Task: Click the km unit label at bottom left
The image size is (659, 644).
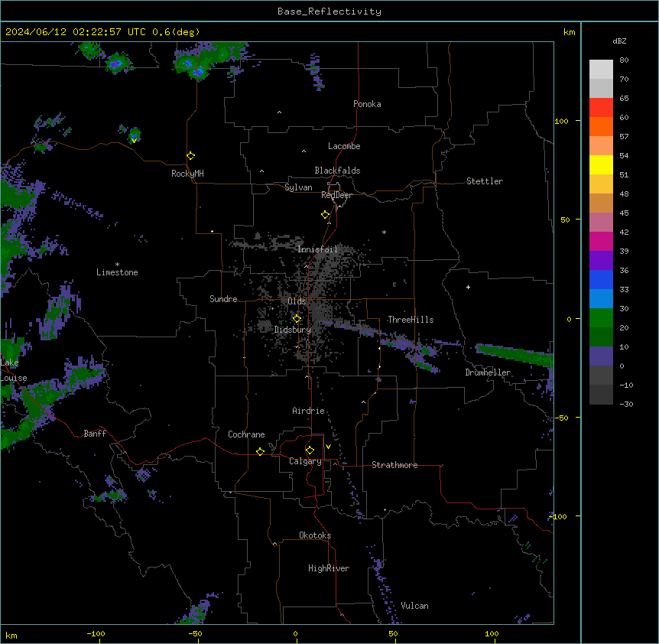Action: tap(11, 635)
